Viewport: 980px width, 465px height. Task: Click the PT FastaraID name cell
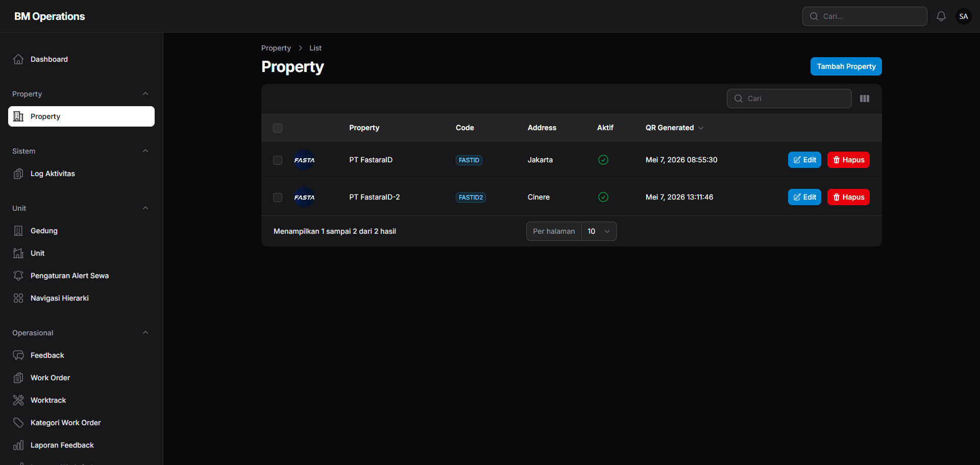pos(371,160)
